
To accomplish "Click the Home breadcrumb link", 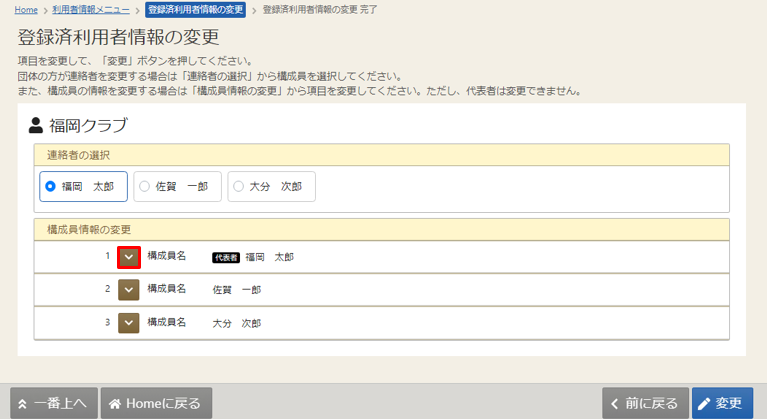I will click(x=26, y=9).
